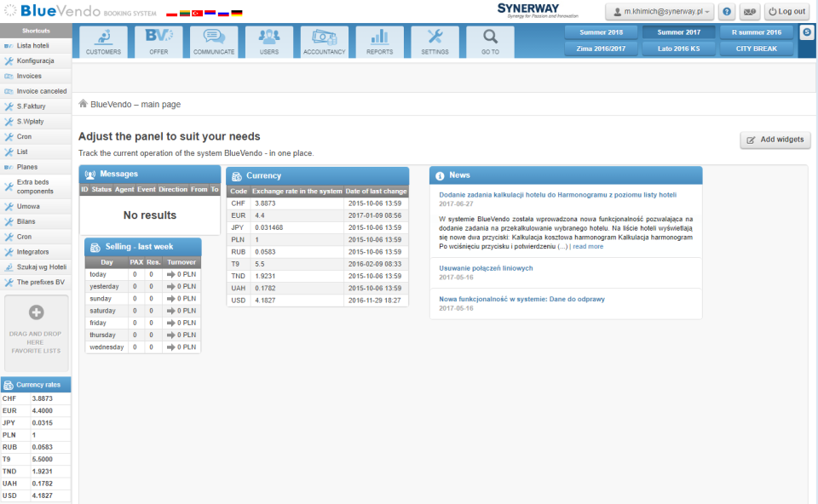This screenshot has height=504, width=818.
Task: Click the Synerway logo
Action: click(538, 10)
